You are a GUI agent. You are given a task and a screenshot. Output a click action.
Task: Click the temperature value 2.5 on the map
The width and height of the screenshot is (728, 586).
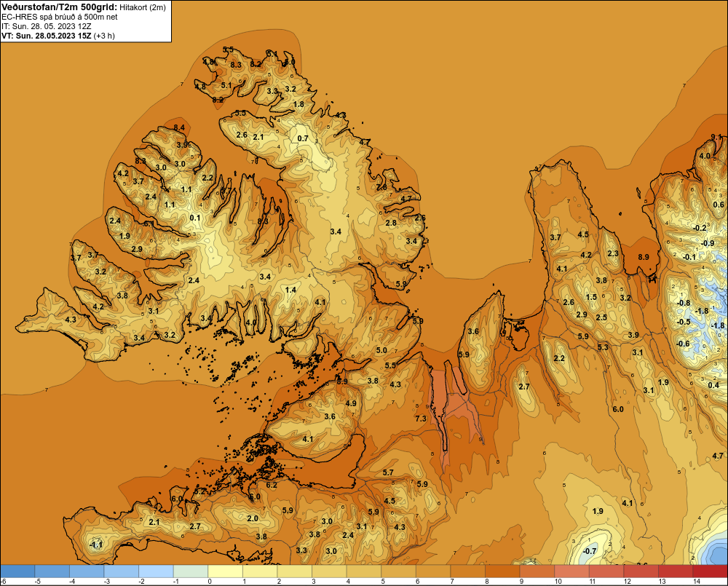[601, 317]
